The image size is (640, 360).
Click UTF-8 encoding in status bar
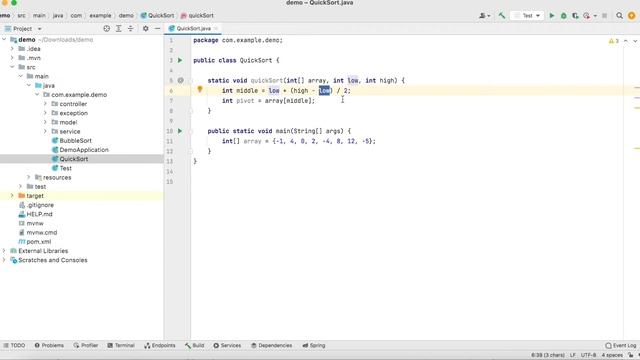[589, 355]
